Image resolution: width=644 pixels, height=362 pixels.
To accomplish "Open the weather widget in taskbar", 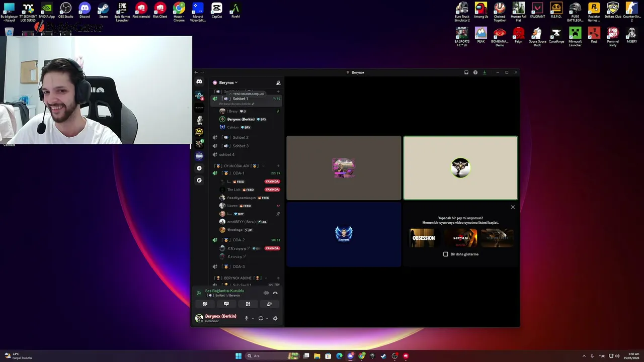I will click(18, 356).
